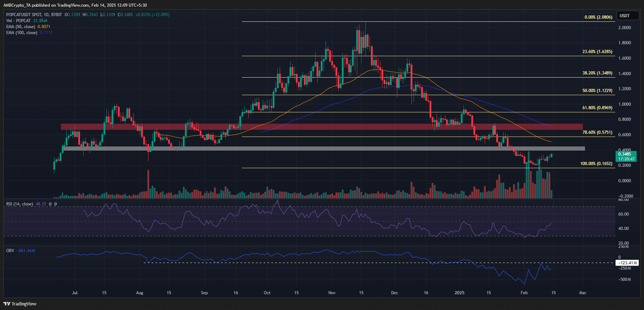Click the 61.80% (0.8969) Fibonacci label
Viewport: 644px width, 310px height.
(x=597, y=108)
